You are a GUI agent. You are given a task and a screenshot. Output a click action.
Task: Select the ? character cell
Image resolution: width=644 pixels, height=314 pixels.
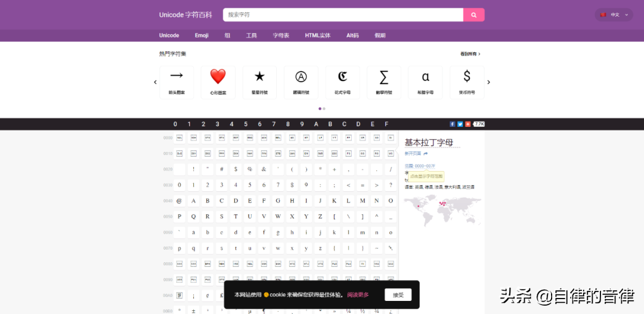[391, 185]
